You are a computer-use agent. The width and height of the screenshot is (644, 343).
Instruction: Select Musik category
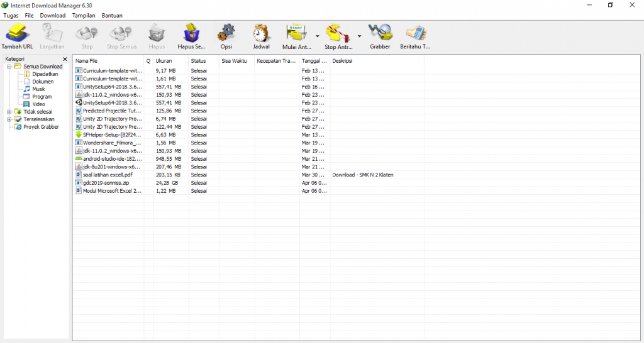[38, 89]
